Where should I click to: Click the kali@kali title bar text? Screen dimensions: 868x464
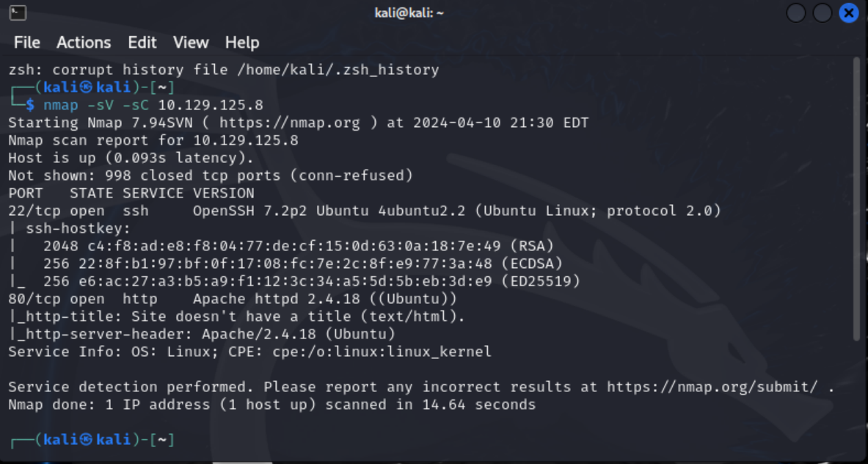[x=409, y=12]
